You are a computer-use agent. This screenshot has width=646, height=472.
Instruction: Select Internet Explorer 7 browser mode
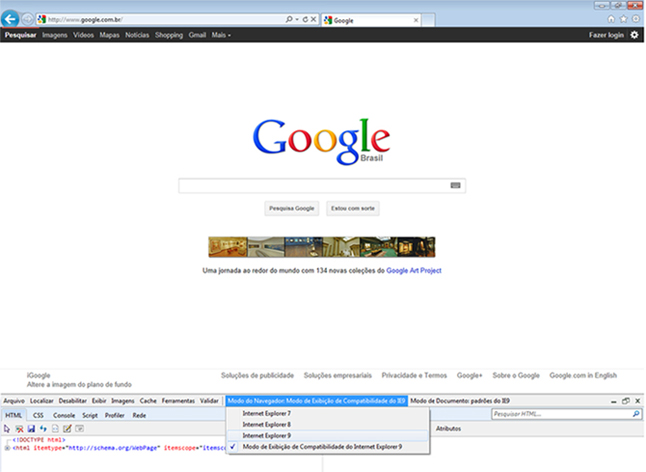pos(328,413)
